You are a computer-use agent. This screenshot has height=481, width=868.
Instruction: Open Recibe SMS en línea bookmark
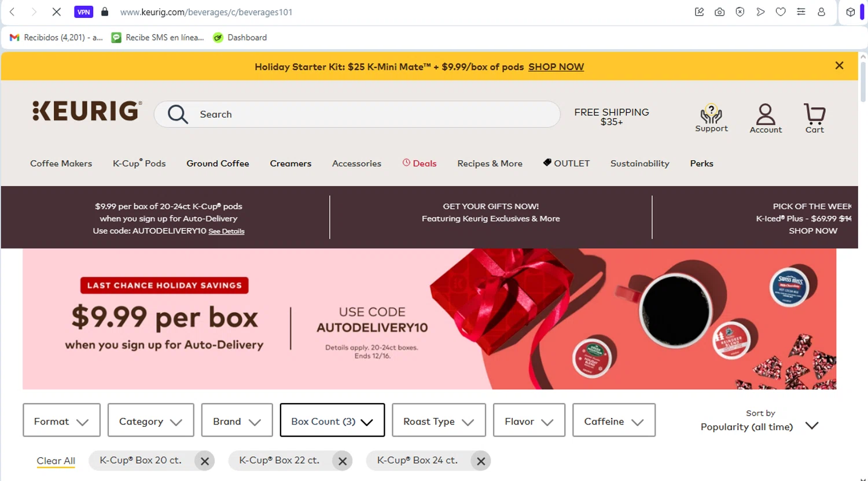[158, 38]
